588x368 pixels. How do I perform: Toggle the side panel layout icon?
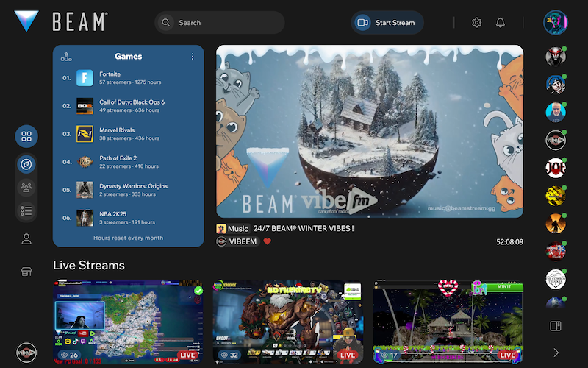pos(556,325)
